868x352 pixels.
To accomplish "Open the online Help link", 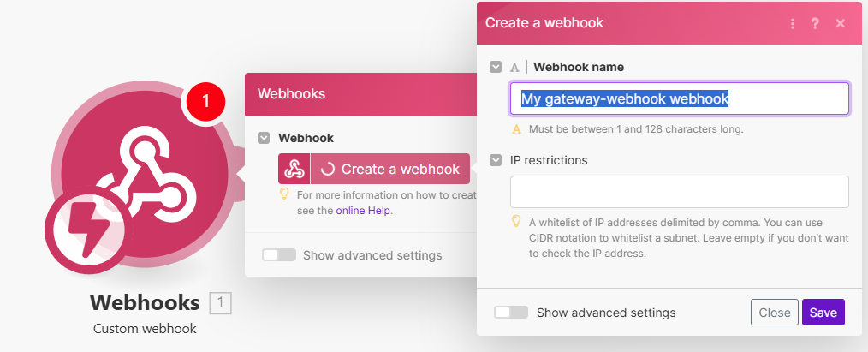I will 363,211.
